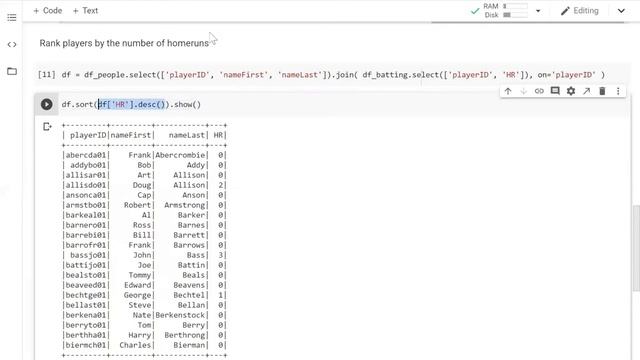
Task: Select the nameLast column header
Action: click(x=187, y=135)
